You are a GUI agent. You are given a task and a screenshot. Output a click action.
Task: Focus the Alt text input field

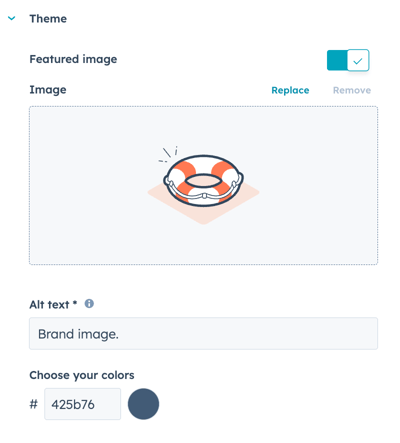(203, 333)
